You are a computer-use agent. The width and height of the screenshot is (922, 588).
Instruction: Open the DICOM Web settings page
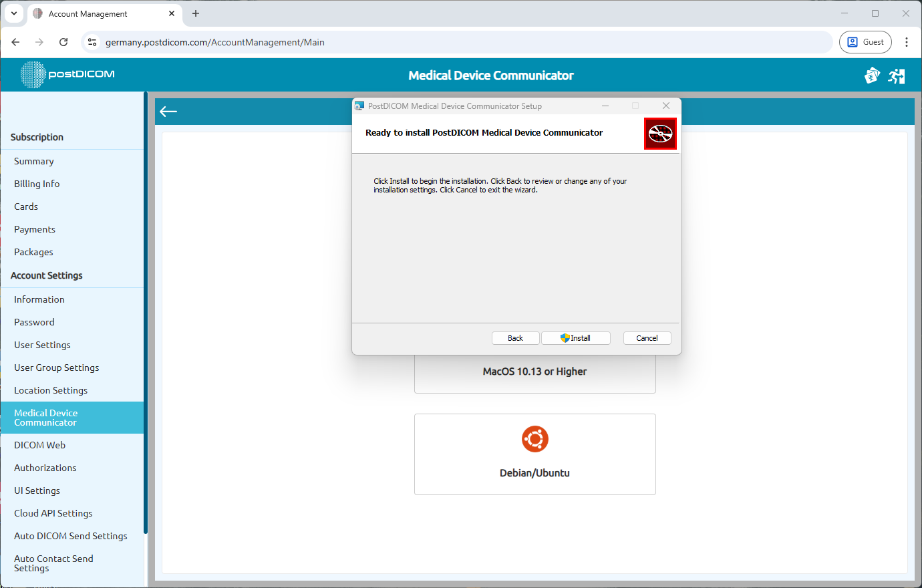coord(39,445)
